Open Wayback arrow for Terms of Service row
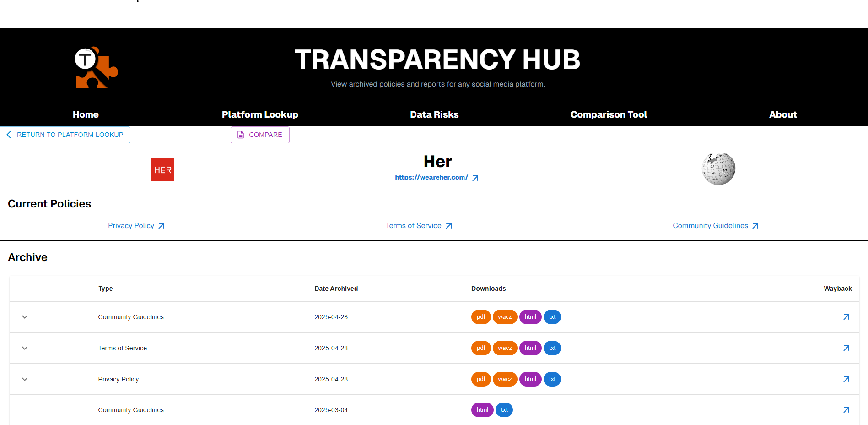Viewport: 868px width, 425px height. pyautogui.click(x=846, y=348)
